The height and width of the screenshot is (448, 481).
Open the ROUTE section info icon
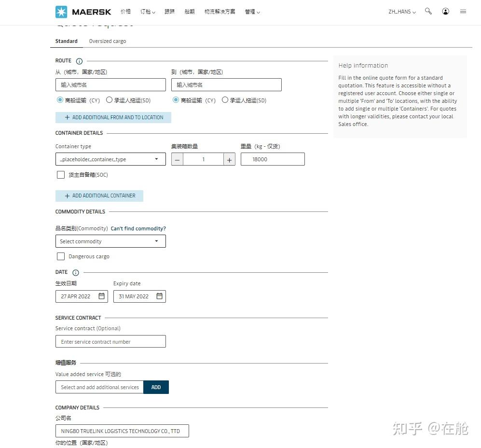[x=79, y=61]
